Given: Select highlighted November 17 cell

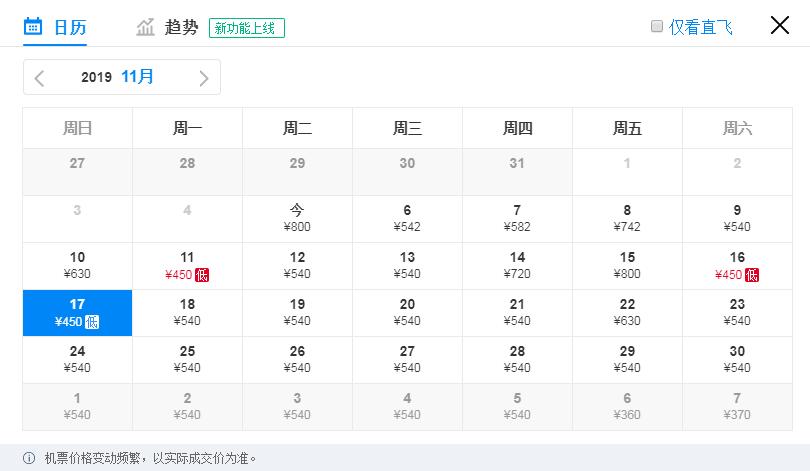Looking at the screenshot, I should pos(77,313).
